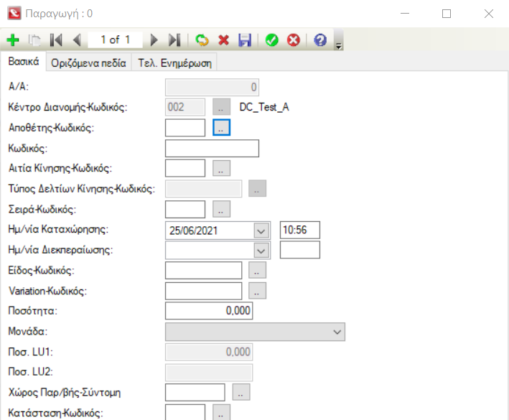
Task: Open lookup for Αιτία Κίνησης-Κωδικός
Action: click(221, 168)
